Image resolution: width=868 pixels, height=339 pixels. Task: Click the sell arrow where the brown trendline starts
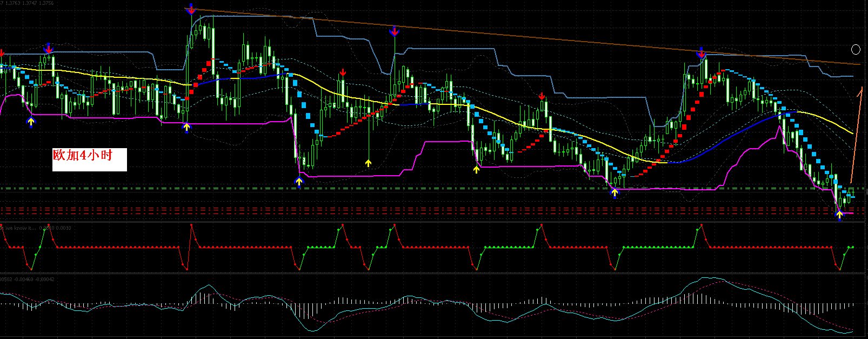(x=190, y=9)
